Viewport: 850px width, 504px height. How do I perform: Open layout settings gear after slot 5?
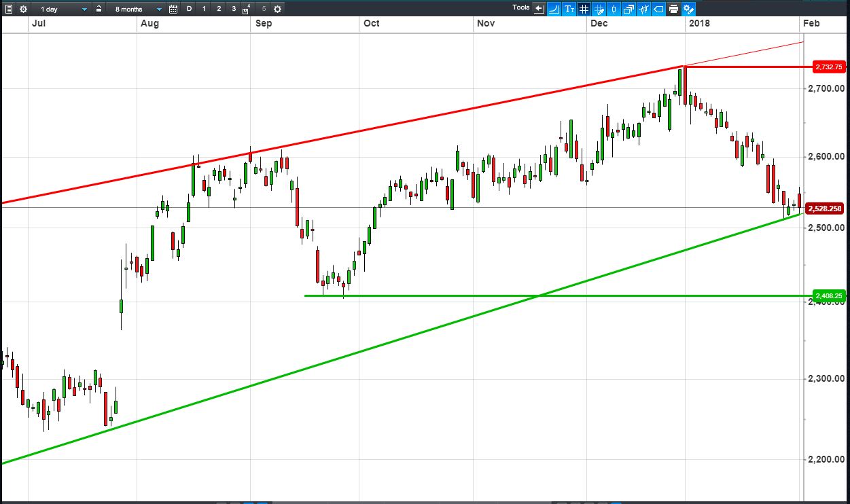tap(277, 9)
